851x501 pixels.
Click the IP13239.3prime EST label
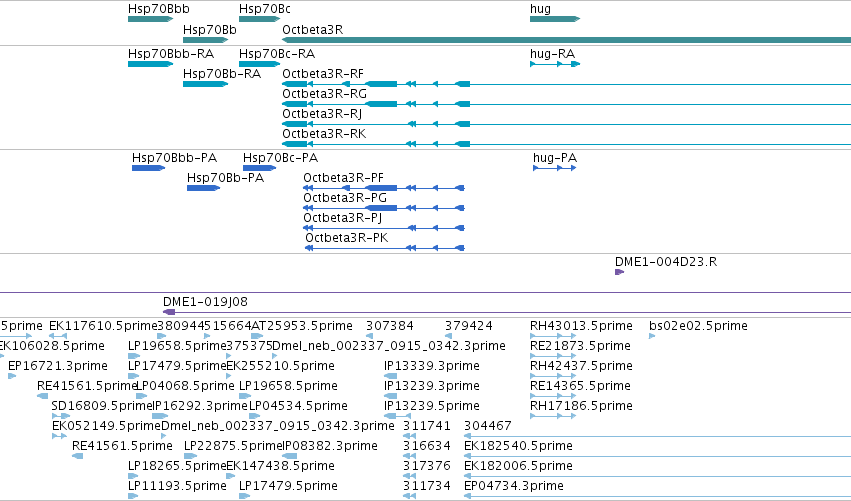tap(431, 386)
